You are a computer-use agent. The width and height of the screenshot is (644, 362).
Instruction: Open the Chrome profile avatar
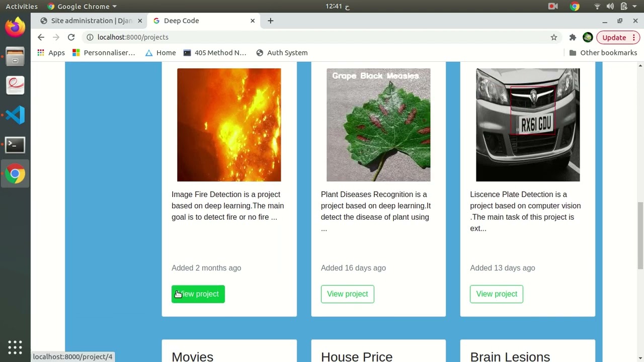coord(588,37)
